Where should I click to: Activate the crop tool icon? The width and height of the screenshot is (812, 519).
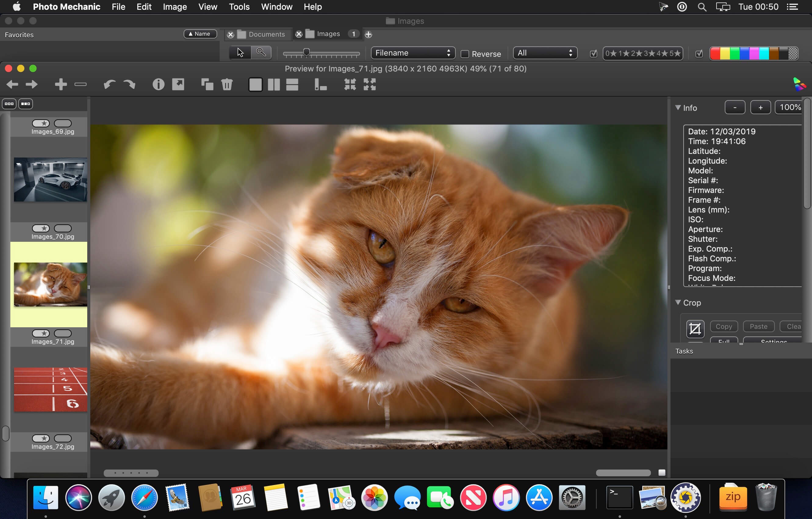(x=695, y=329)
